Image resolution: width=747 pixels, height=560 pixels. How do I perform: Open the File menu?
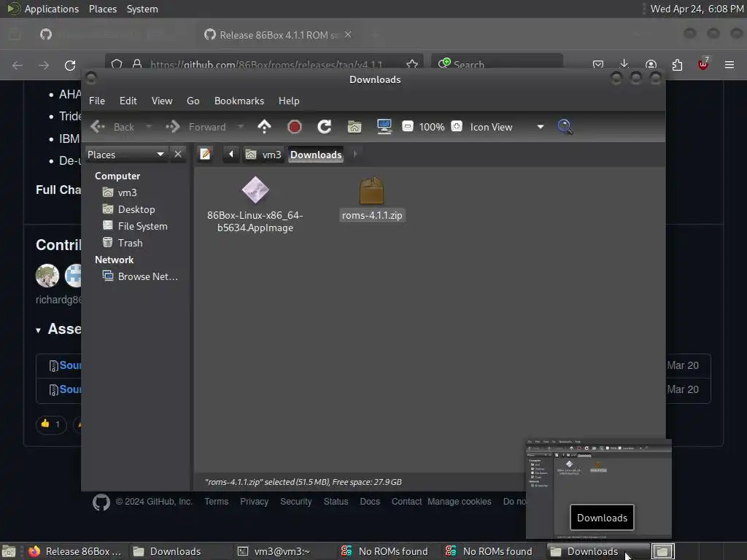pos(97,101)
